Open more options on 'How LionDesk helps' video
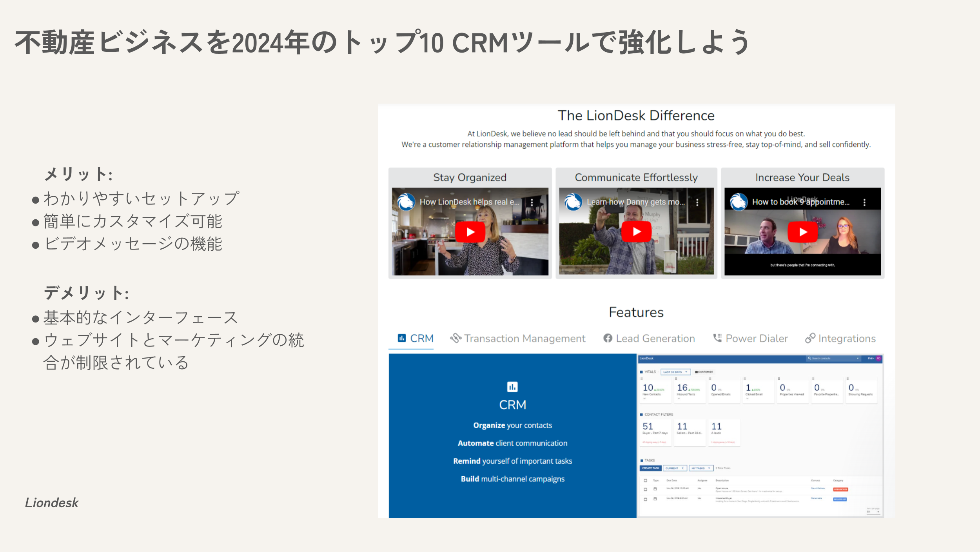The height and width of the screenshot is (552, 980). [x=532, y=202]
